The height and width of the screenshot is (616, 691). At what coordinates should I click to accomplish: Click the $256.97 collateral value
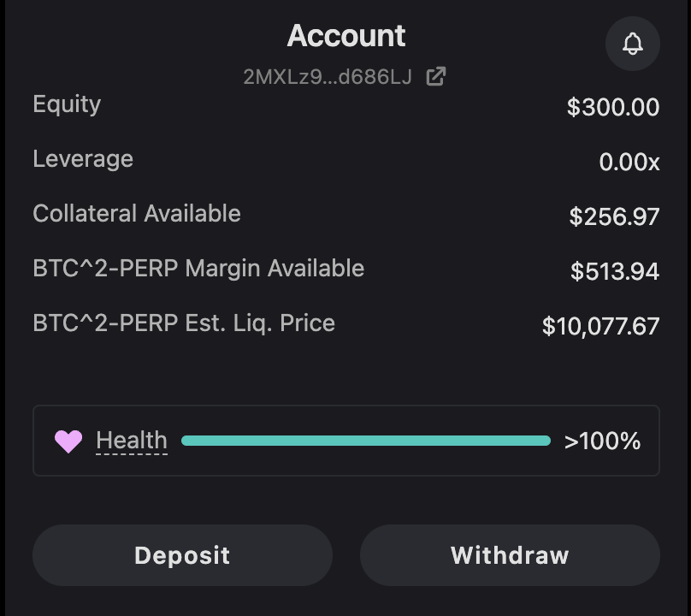click(614, 216)
